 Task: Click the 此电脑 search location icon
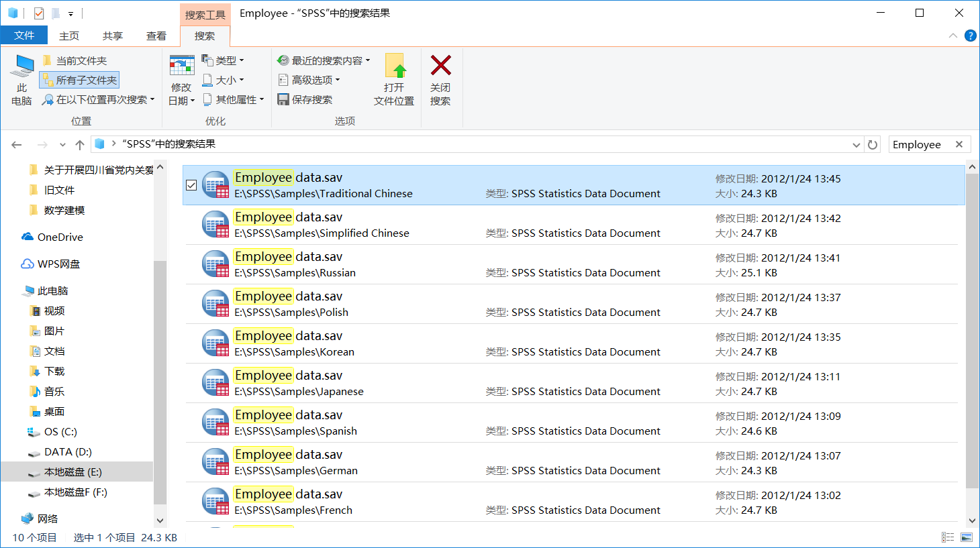tap(21, 67)
